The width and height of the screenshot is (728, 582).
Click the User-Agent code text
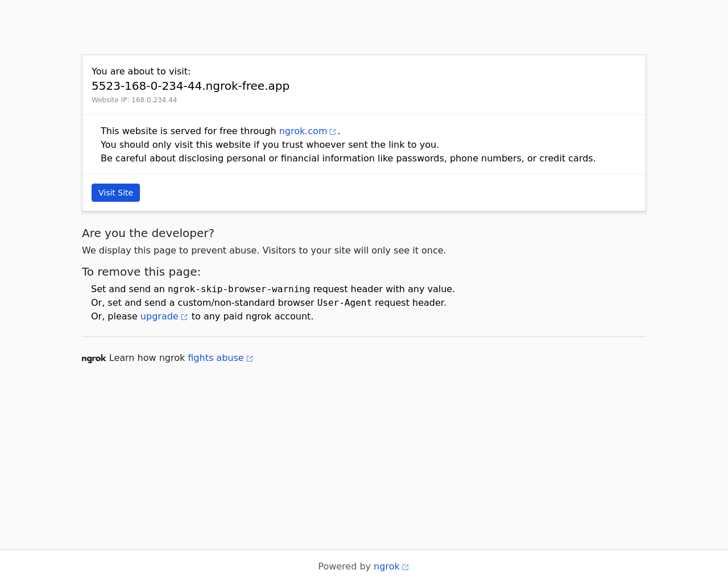[x=345, y=303]
